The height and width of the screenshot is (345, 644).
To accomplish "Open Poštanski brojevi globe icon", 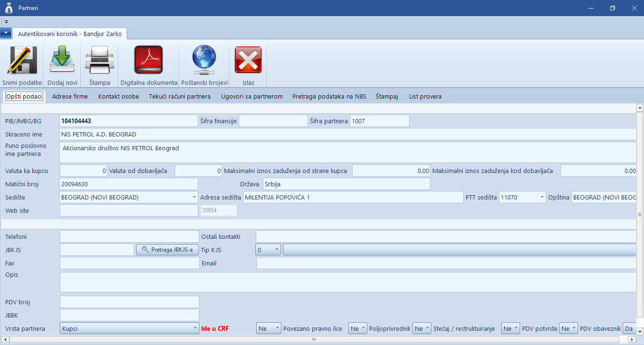I will (x=205, y=60).
